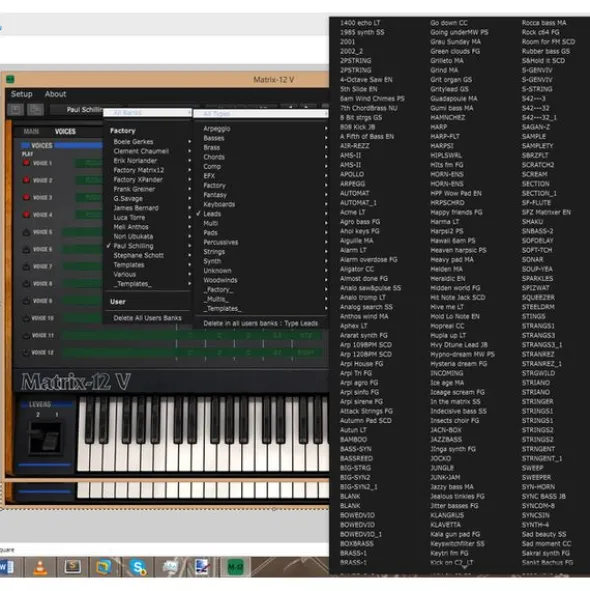This screenshot has width=590, height=591.
Task: Enable Voice 6 play LED
Action: click(x=26, y=249)
